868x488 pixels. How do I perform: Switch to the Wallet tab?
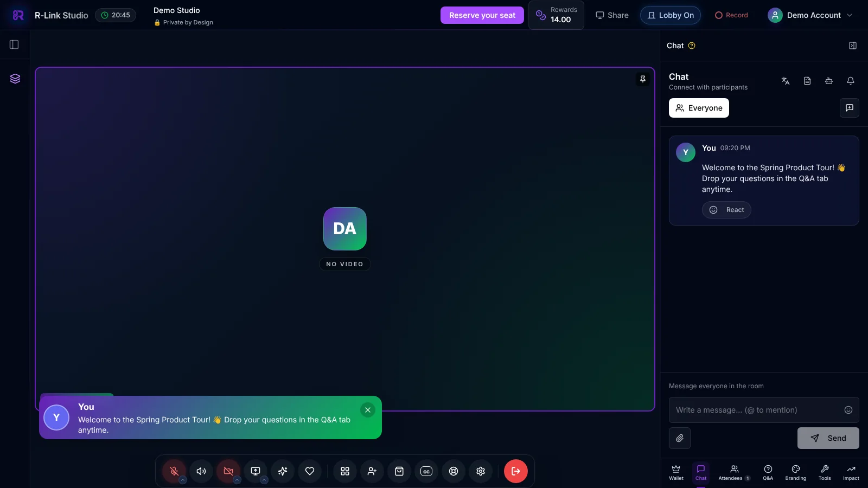click(676, 472)
